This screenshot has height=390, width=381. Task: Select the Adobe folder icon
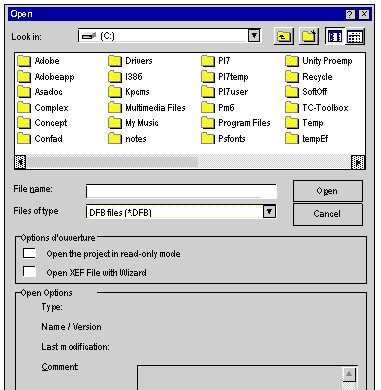pyautogui.click(x=24, y=61)
